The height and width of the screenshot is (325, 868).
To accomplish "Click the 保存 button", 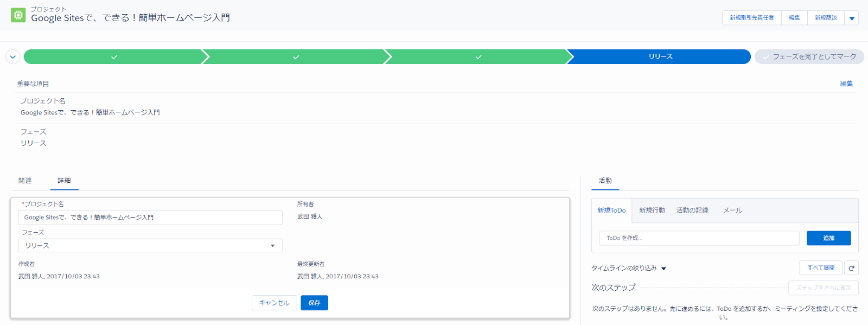I will point(315,303).
